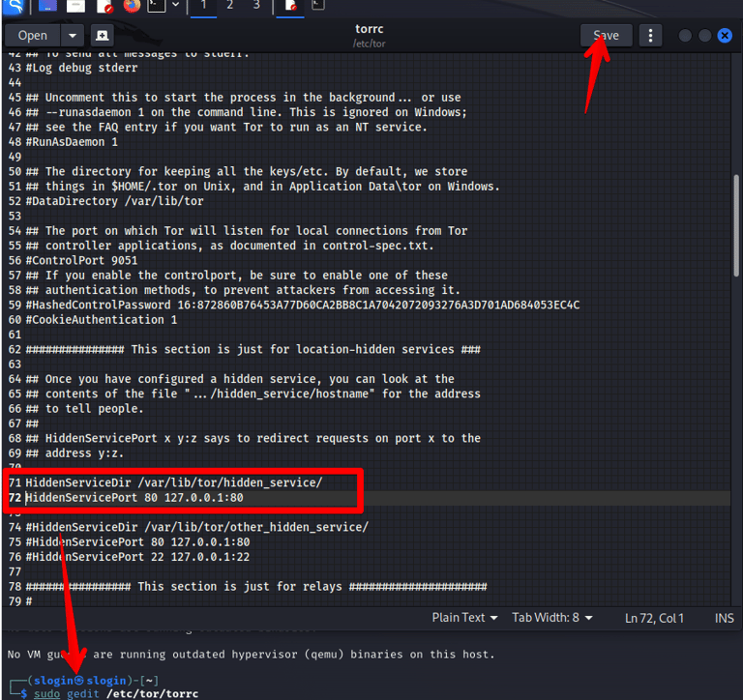This screenshot has height=700, width=743.
Task: Open the gedit three-dot menu
Action: point(650,36)
